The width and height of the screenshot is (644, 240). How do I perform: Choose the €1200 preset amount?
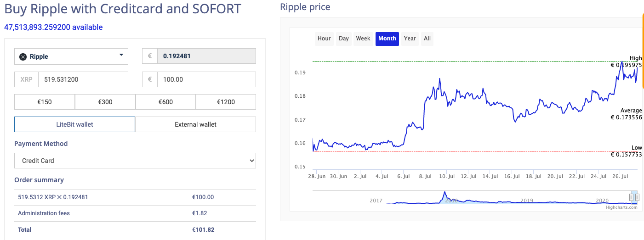tap(226, 102)
